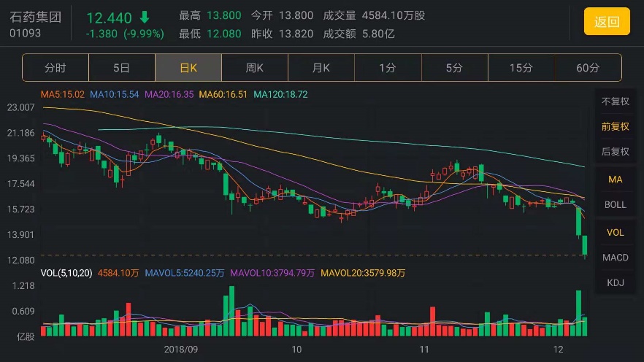Image resolution: width=644 pixels, height=362 pixels.
Task: Select the 月K monthly chart tab
Action: point(321,68)
